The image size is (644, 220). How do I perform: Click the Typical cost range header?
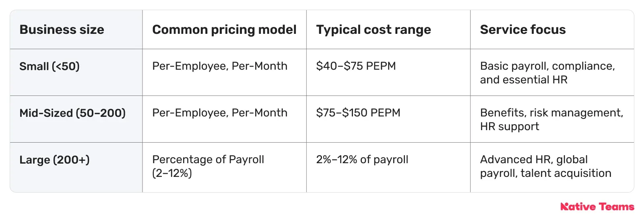pyautogui.click(x=374, y=29)
